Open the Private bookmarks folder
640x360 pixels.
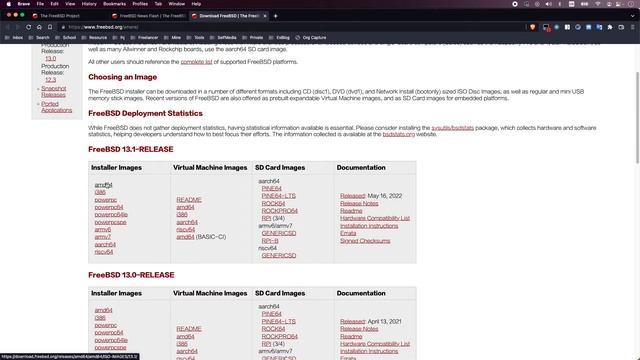click(x=253, y=38)
